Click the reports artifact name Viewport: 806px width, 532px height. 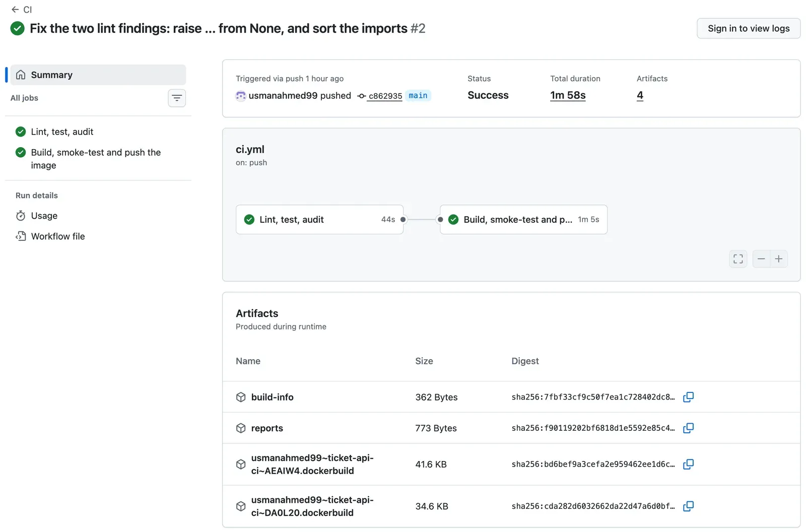[267, 428]
